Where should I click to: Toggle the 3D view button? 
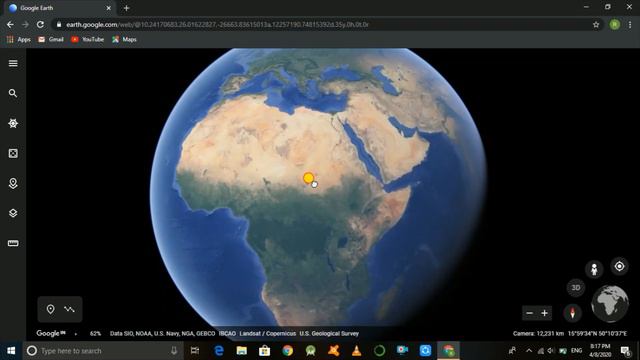pos(576,288)
